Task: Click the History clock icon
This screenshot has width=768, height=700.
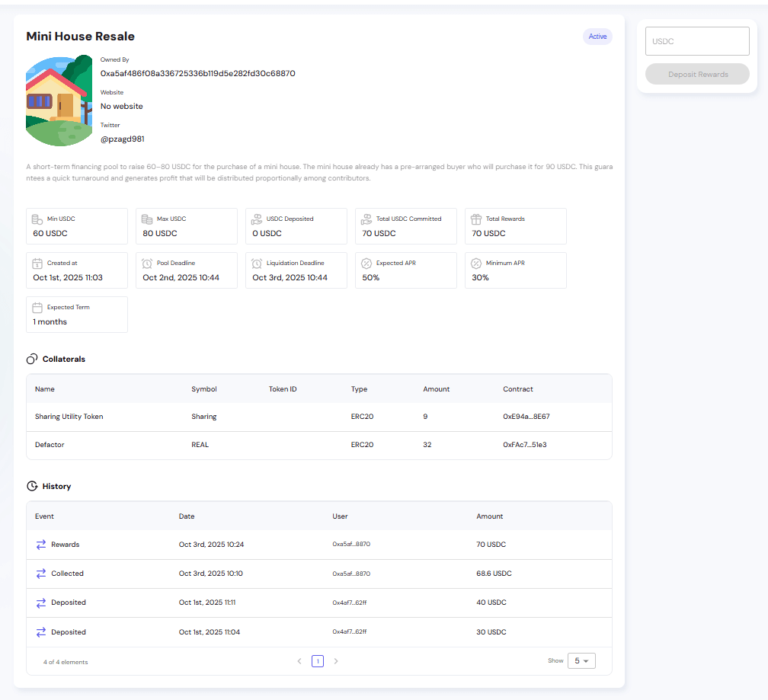Action: pos(32,486)
